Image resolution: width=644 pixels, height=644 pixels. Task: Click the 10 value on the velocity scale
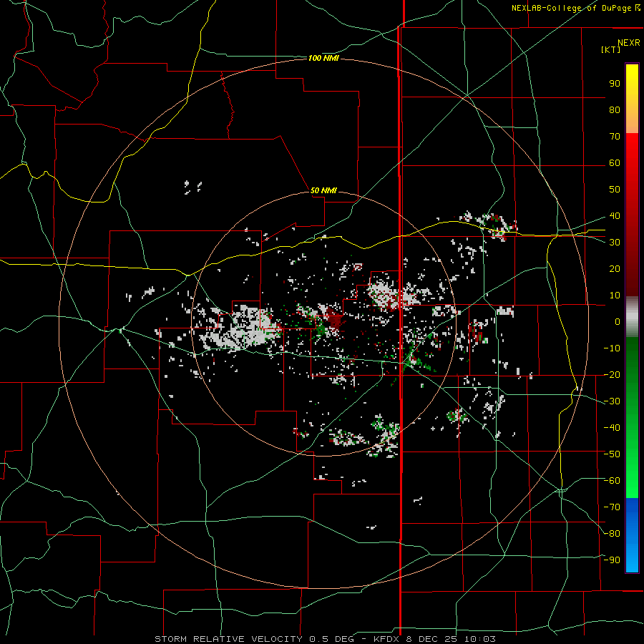click(x=615, y=296)
